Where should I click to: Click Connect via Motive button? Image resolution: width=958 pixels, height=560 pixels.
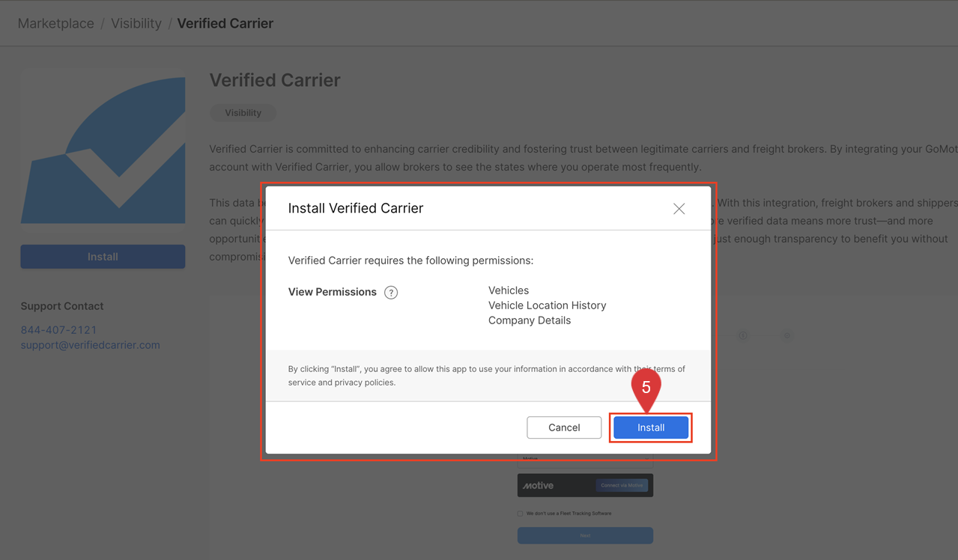[622, 485]
